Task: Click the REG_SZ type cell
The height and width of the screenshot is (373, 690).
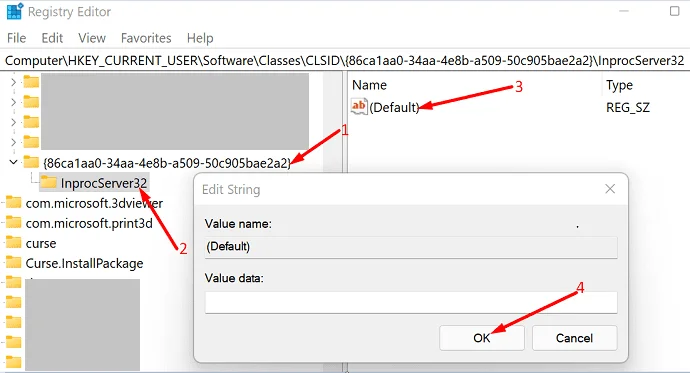Action: [628, 107]
